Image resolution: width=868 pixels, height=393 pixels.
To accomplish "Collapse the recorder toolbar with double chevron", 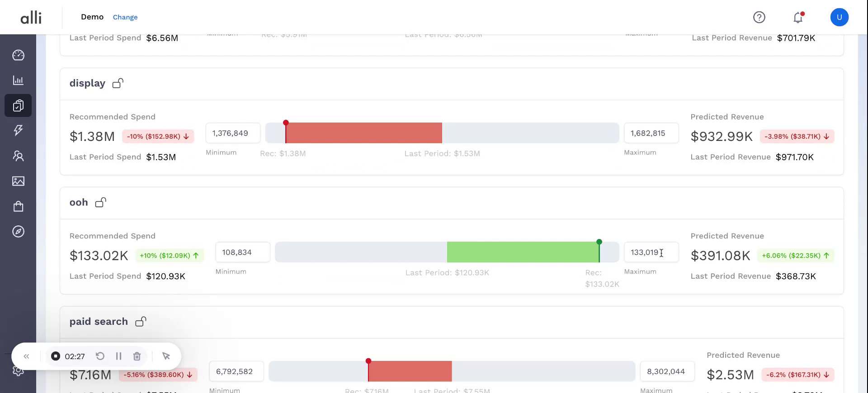I will 26,356.
